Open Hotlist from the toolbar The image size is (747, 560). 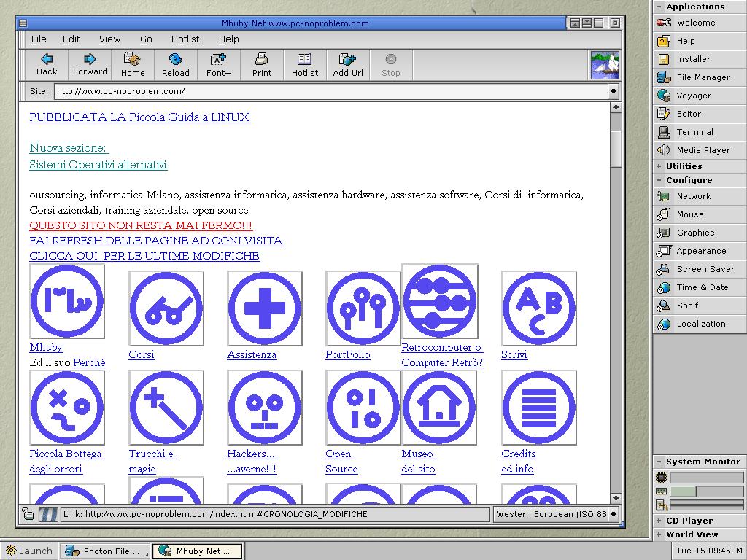tap(304, 59)
